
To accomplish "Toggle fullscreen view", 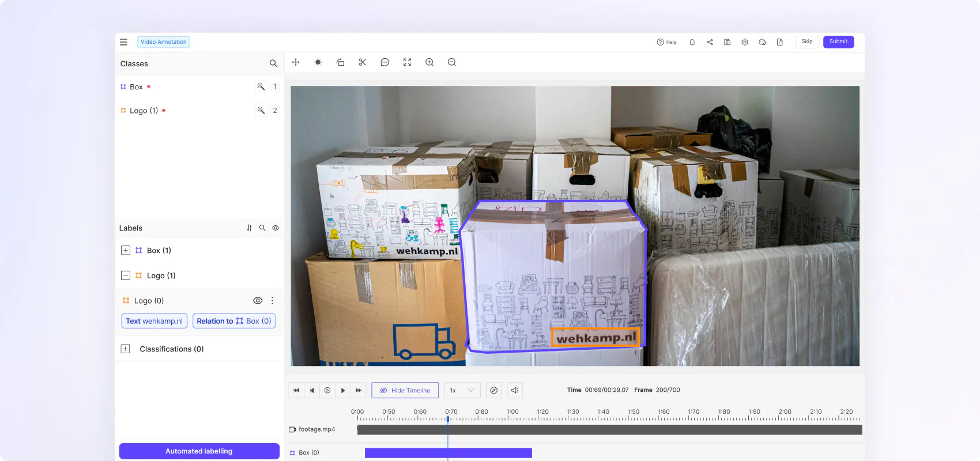I will click(407, 62).
